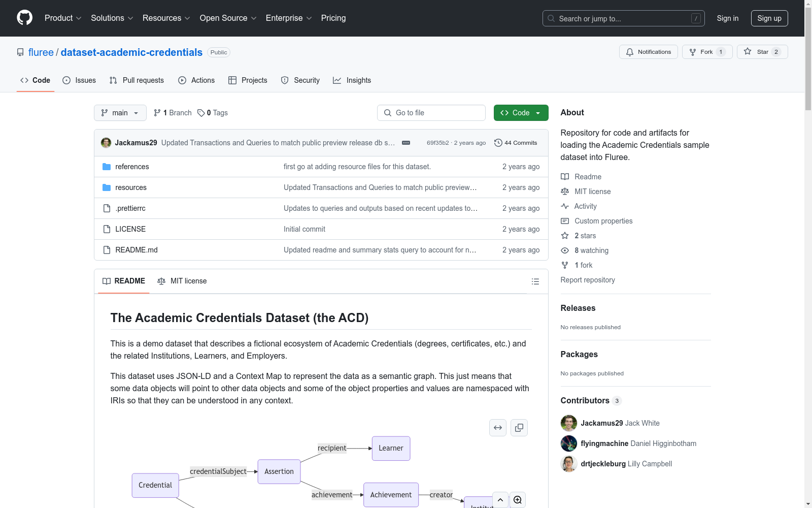Copy the diagram source with copy icon
Viewport: 812px width, 508px height.
tap(519, 428)
